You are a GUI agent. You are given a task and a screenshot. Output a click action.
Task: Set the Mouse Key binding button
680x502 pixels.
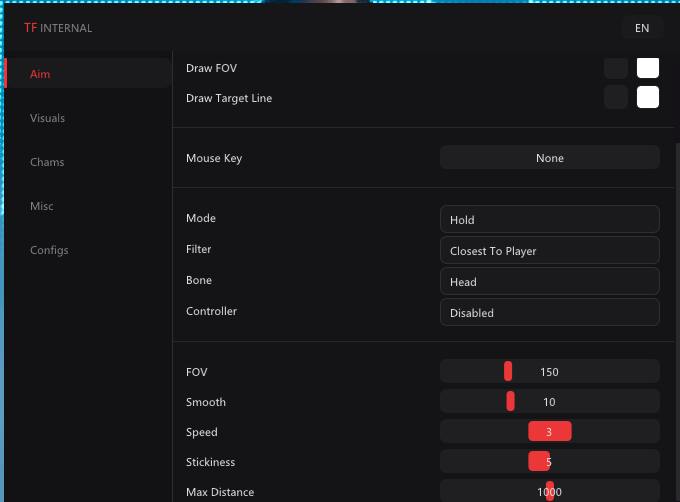click(x=550, y=157)
